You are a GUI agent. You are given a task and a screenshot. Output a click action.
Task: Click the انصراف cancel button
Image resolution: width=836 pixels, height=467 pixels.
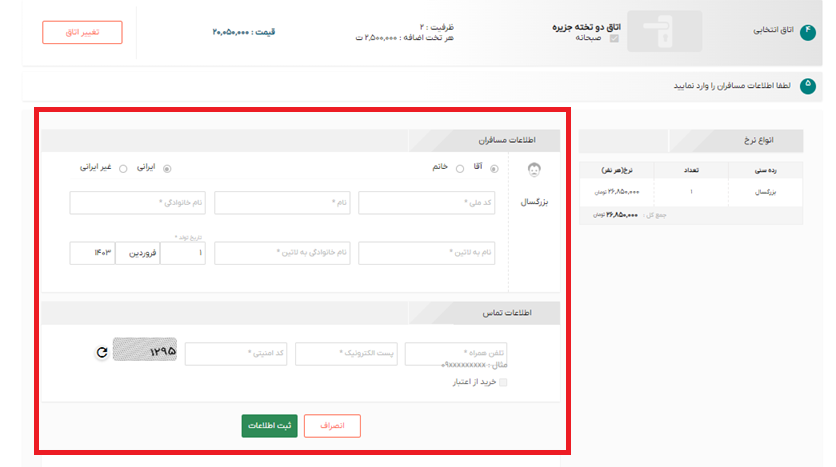point(332,426)
